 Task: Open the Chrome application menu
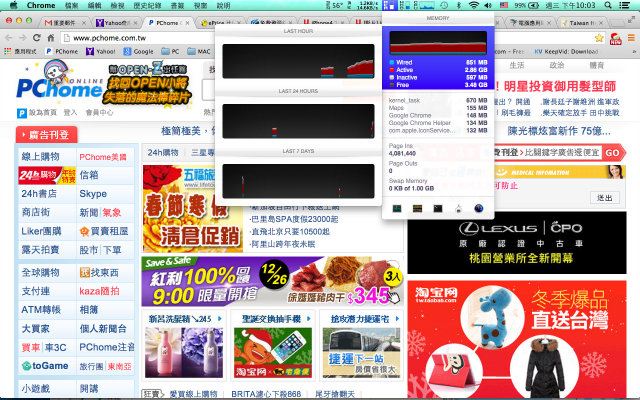point(41,5)
